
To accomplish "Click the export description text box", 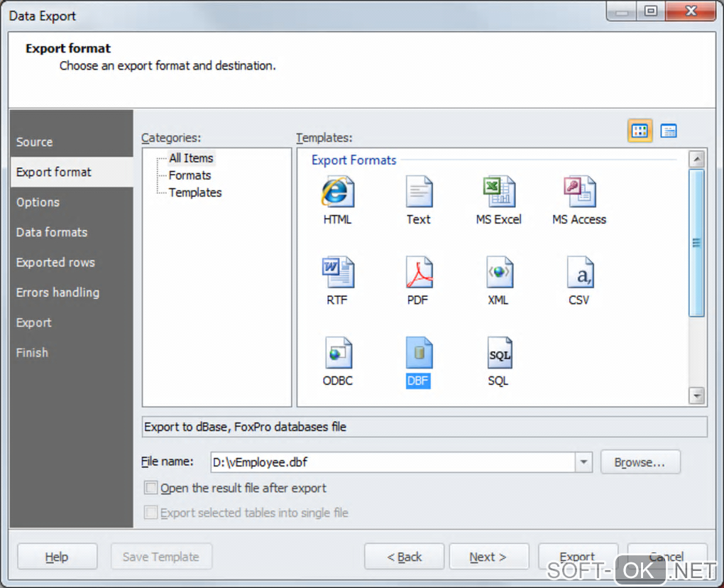I will [424, 427].
